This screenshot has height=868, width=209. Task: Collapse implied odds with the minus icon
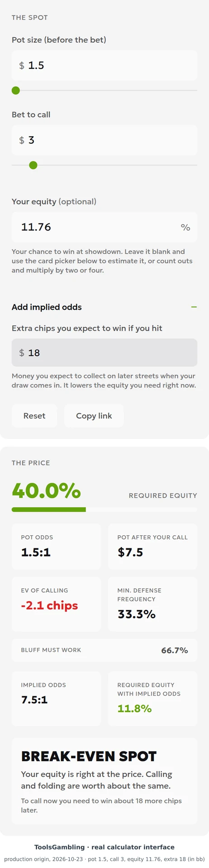coord(194,307)
